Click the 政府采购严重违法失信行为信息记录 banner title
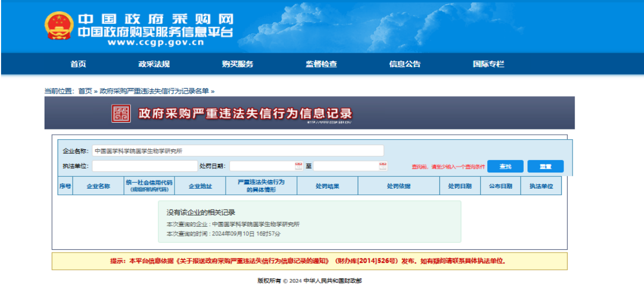 click(245, 113)
